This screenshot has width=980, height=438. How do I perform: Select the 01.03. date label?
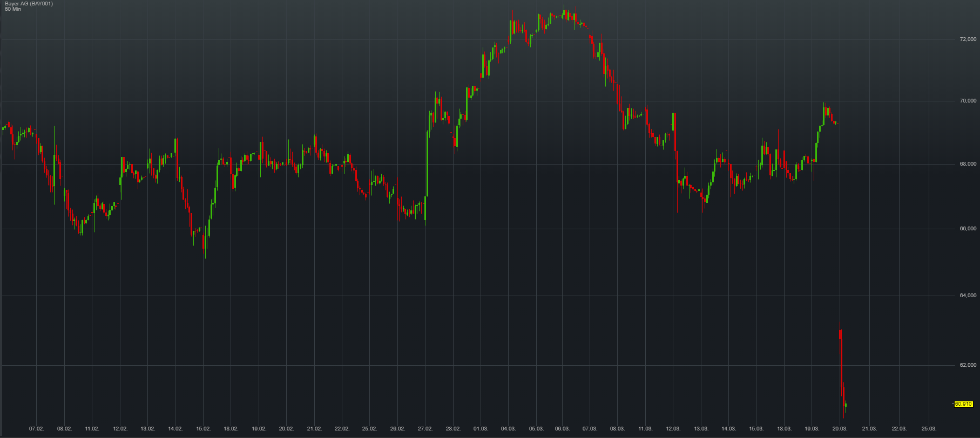481,429
